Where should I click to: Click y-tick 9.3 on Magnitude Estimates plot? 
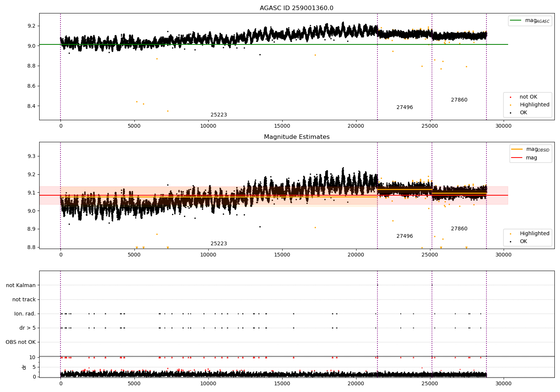point(32,156)
